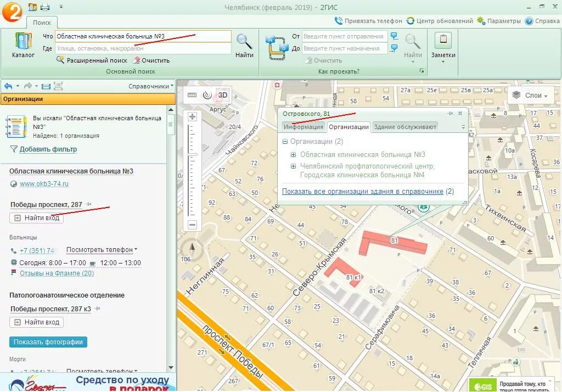The height and width of the screenshot is (392, 562).
Task: Open Центр обновлений
Action: point(440,21)
